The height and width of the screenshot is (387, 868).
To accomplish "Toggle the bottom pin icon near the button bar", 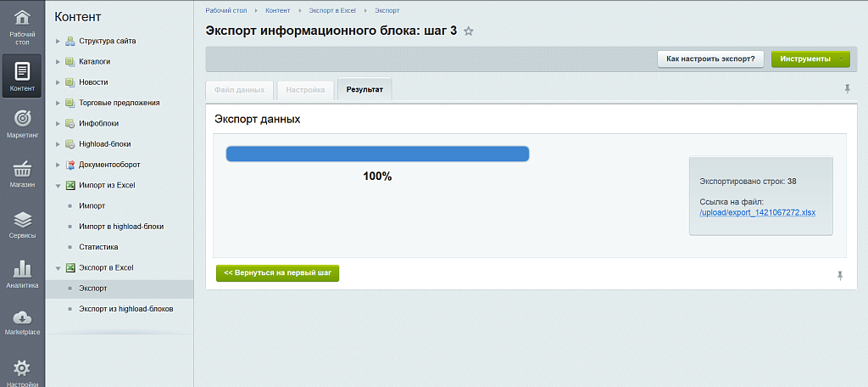I will pos(840,276).
